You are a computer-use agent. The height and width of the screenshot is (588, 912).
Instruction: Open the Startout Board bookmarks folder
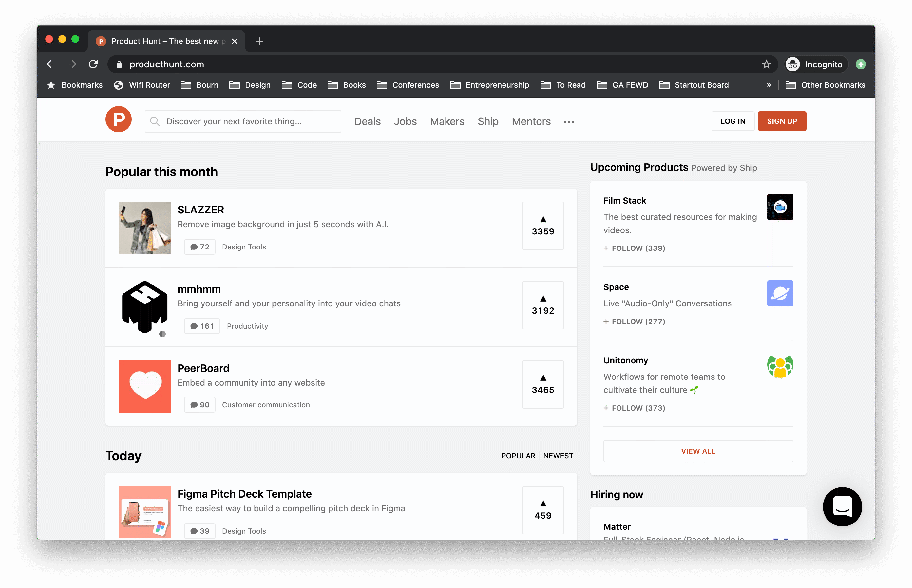[x=694, y=85]
